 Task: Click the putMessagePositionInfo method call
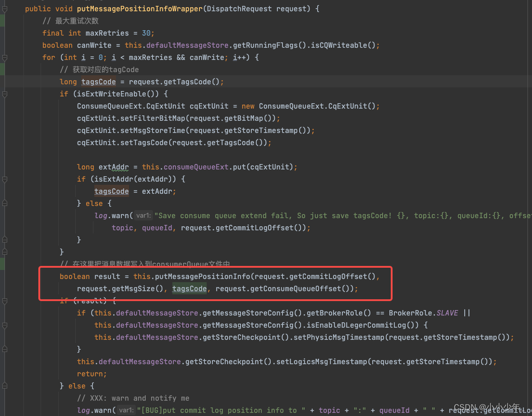click(203, 276)
